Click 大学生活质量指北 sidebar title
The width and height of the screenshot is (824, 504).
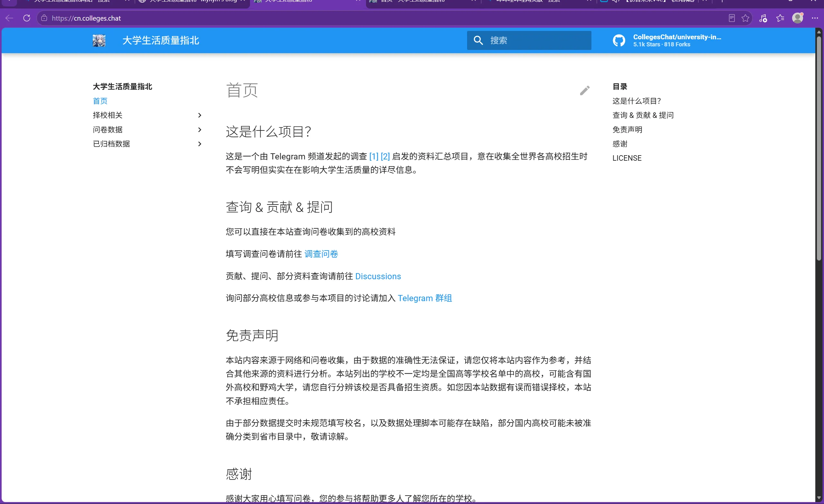point(122,86)
